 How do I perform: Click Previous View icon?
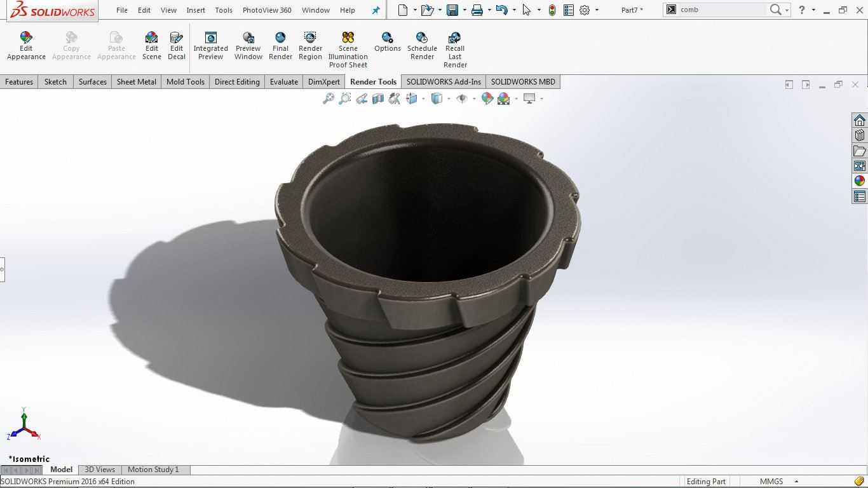[x=362, y=98]
